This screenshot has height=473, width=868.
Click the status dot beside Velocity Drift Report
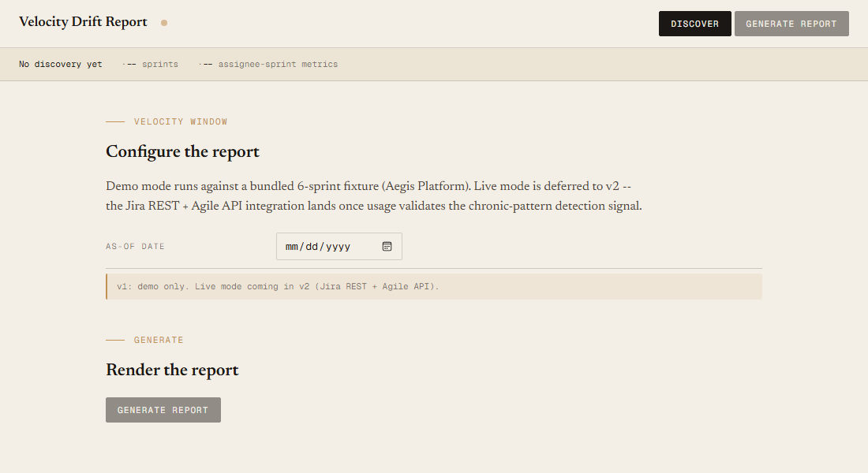tap(164, 23)
